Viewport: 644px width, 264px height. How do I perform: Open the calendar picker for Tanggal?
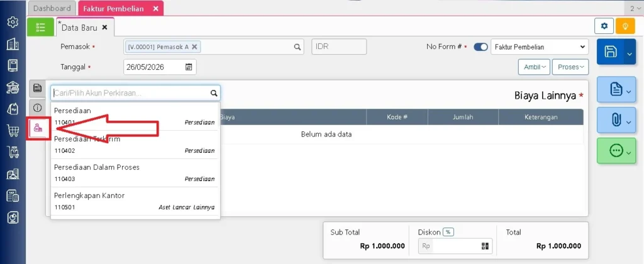(x=189, y=67)
